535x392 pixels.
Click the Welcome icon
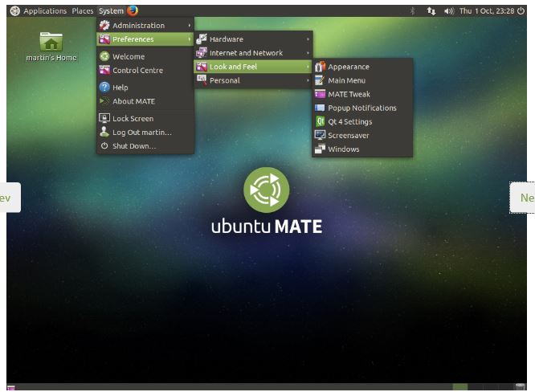[104, 56]
